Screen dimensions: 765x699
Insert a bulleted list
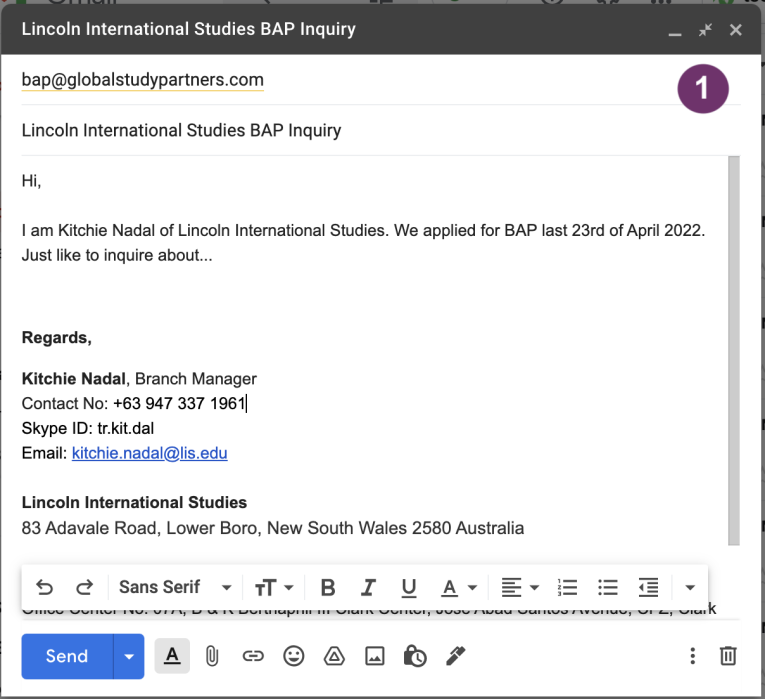608,587
